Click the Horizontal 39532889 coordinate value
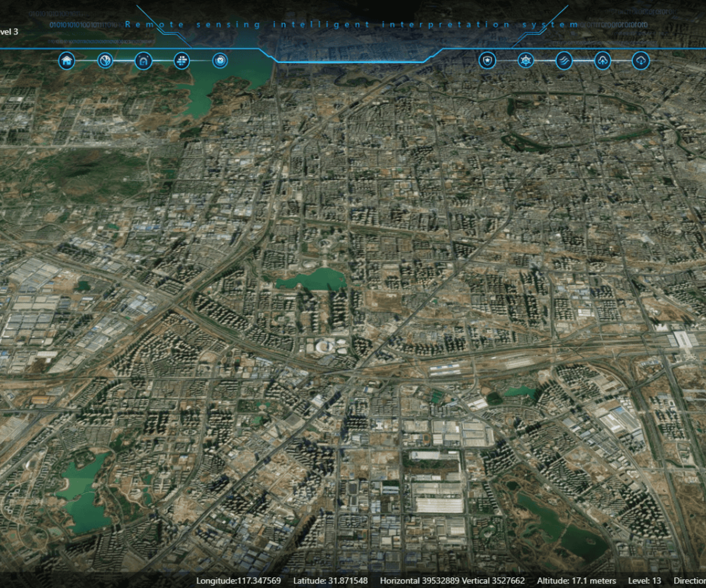The image size is (706, 588). [x=419, y=581]
